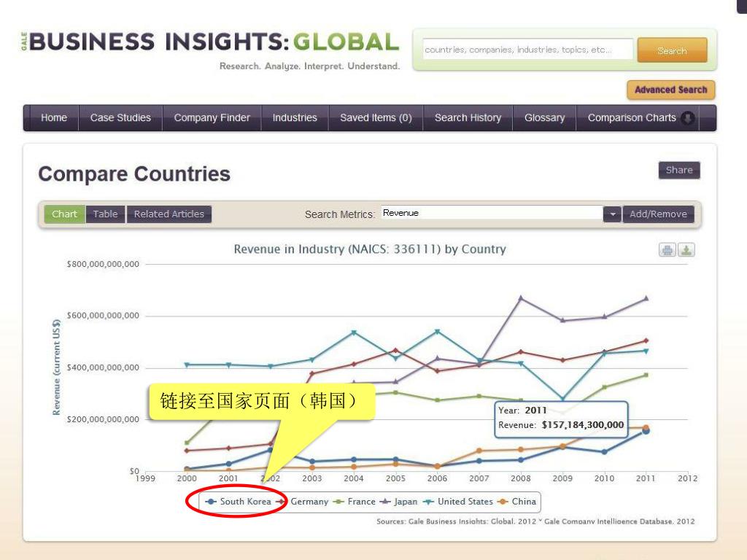Click the main search input field
The image size is (747, 560).
tap(528, 50)
